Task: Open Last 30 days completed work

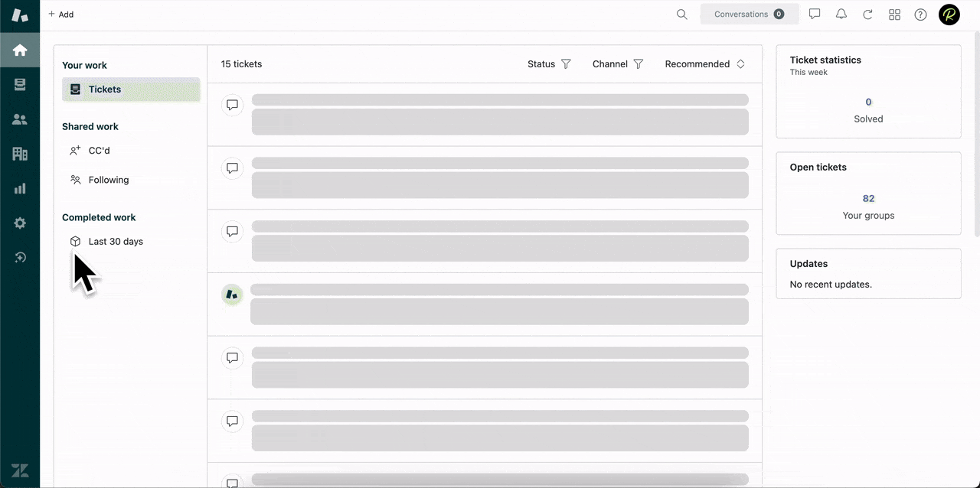Action: point(115,242)
